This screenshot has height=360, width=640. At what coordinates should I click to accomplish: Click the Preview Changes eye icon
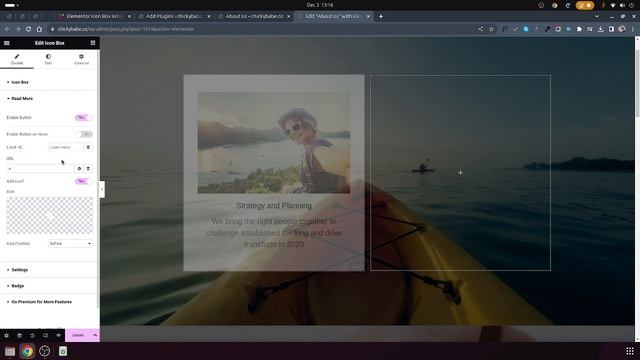(x=58, y=336)
